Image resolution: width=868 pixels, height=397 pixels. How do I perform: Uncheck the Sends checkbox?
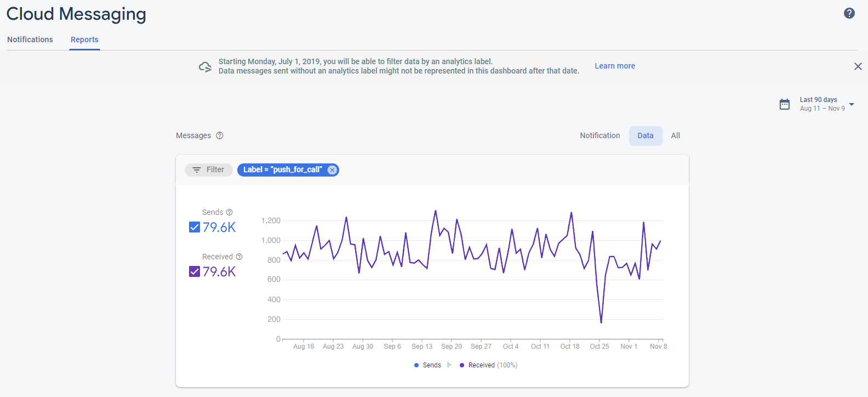195,227
